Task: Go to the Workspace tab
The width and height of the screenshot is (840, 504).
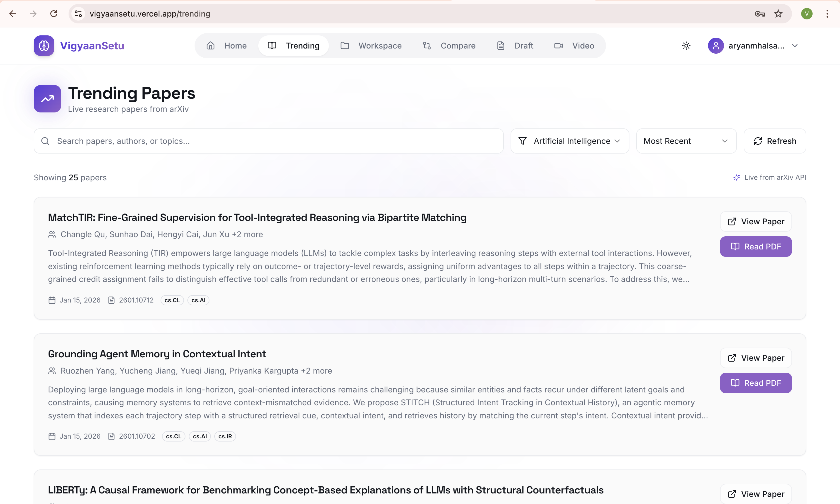Action: click(x=371, y=45)
